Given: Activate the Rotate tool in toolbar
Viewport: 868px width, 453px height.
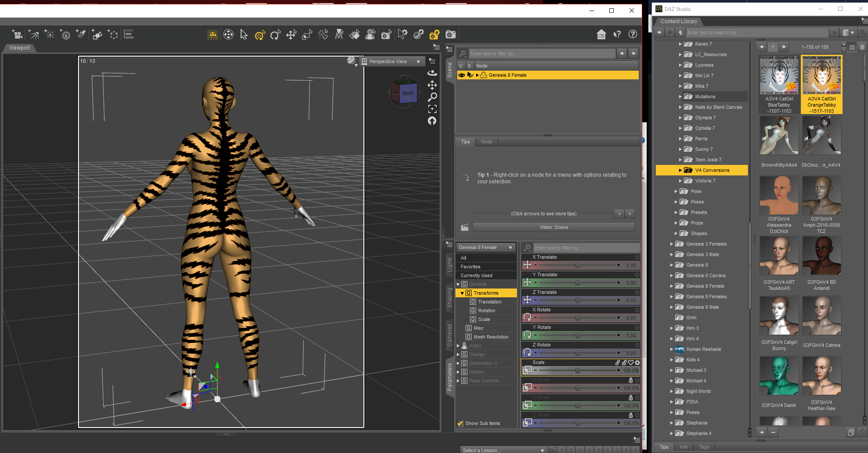Looking at the screenshot, I should [x=275, y=35].
